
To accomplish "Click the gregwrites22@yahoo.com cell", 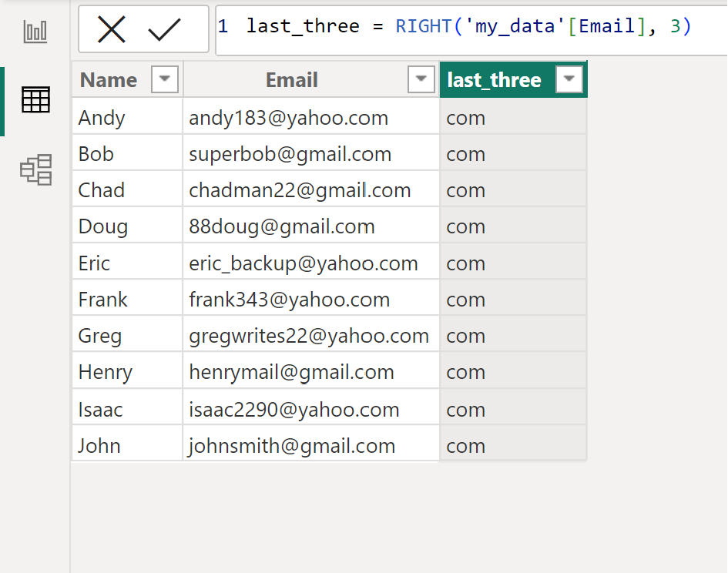I will [308, 336].
